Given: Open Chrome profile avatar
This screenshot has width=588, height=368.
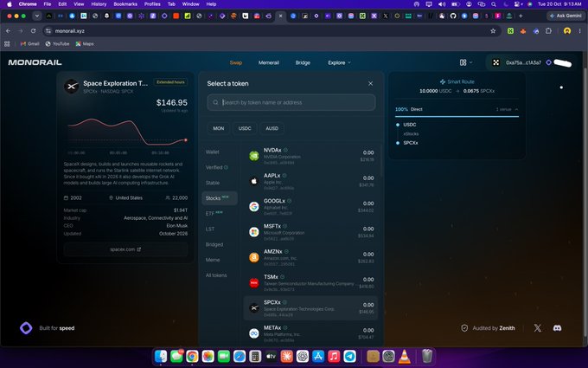Looking at the screenshot, I should [x=567, y=31].
